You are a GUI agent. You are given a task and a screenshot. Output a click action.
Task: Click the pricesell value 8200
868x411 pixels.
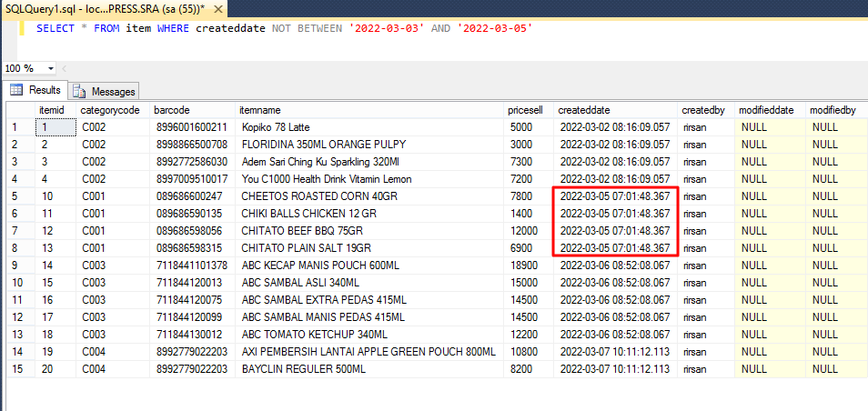click(529, 369)
